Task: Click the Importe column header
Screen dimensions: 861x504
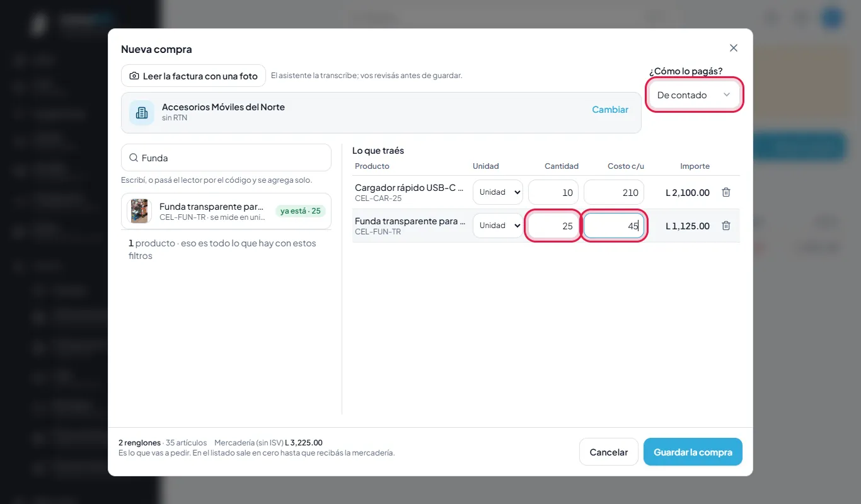Action: click(x=695, y=166)
